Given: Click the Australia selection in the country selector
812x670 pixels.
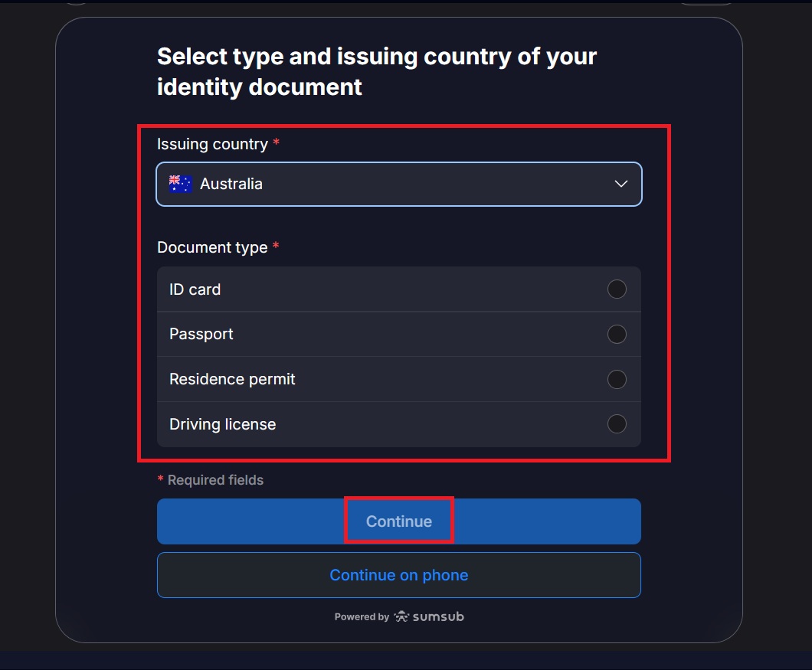Looking at the screenshot, I should pos(231,184).
